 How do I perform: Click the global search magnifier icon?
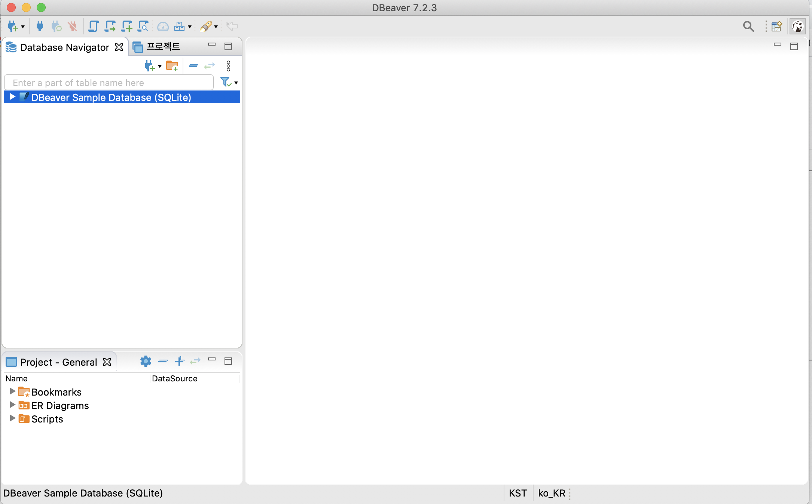pos(748,26)
